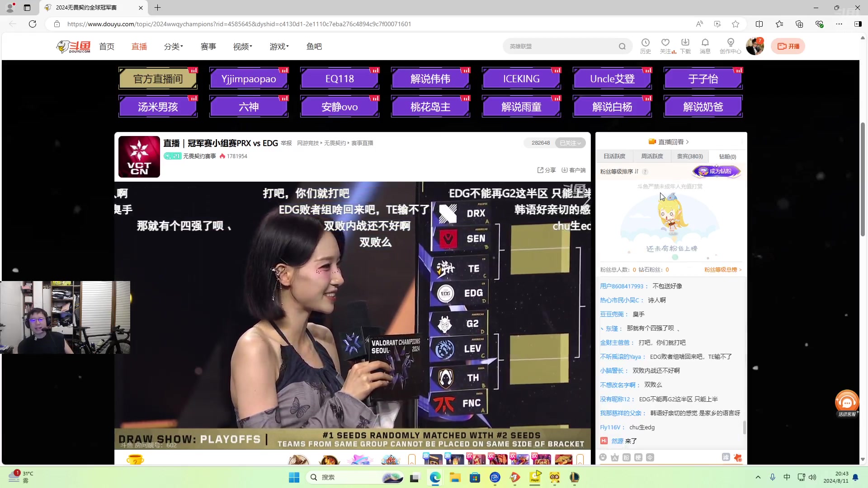
Task: Open browser settings and more menu
Action: [839, 24]
